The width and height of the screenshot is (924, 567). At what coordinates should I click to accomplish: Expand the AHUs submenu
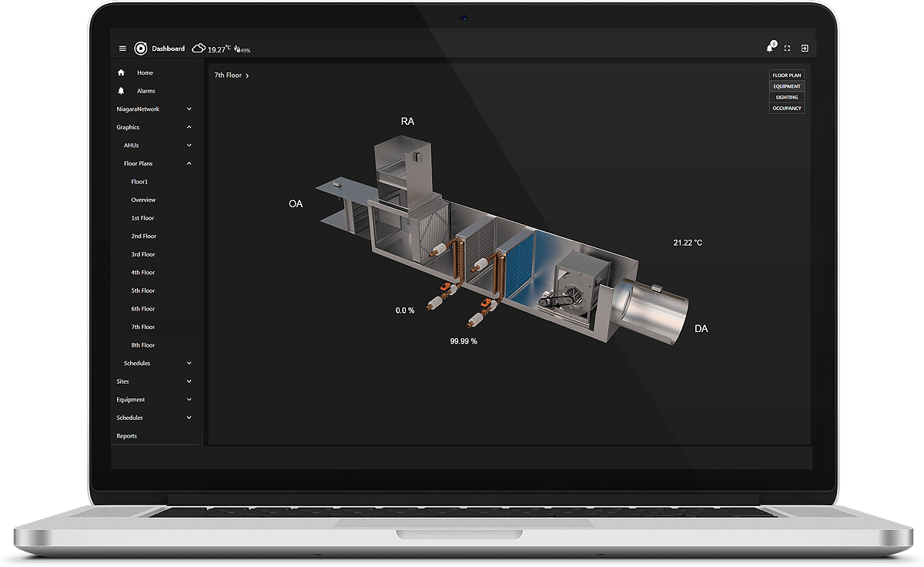point(189,146)
